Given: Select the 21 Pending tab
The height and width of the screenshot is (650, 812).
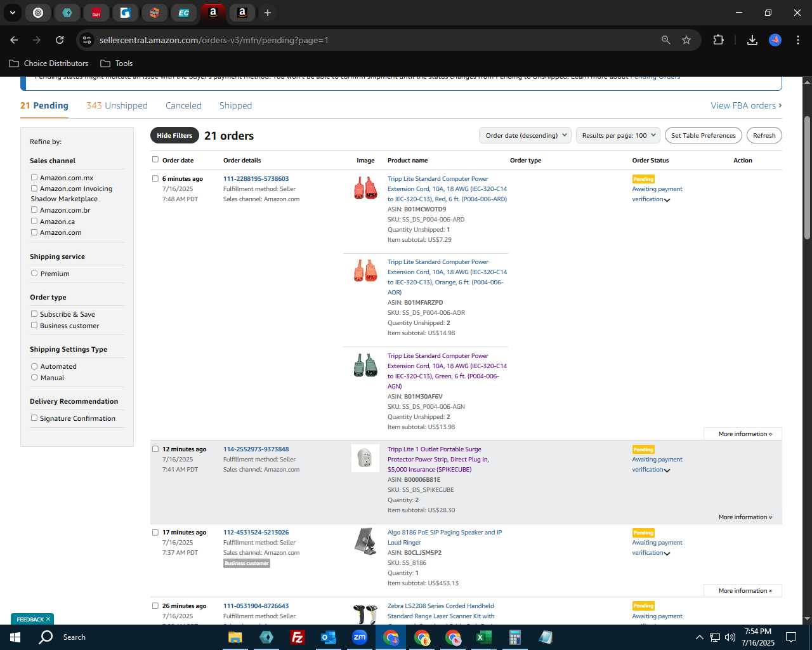Looking at the screenshot, I should click(x=44, y=105).
